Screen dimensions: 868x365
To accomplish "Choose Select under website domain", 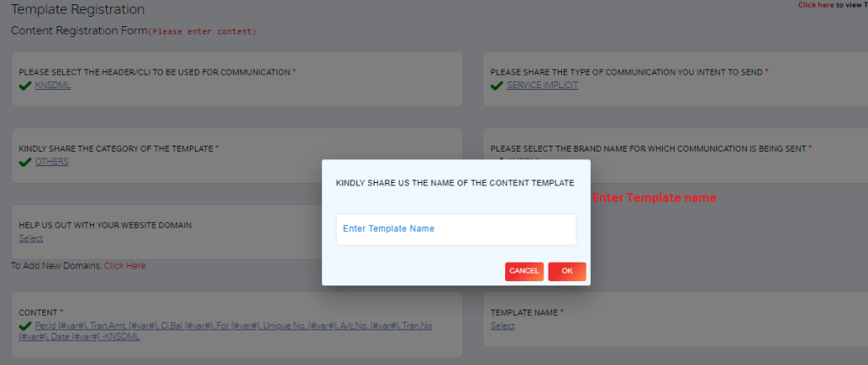I will coord(31,238).
